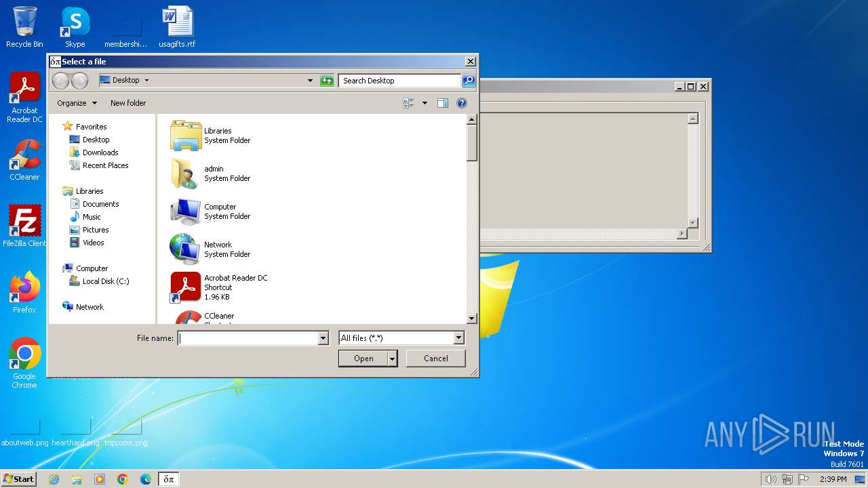Screen dimensions: 868x488
Task: Click the file list scroll down arrow
Action: (472, 319)
